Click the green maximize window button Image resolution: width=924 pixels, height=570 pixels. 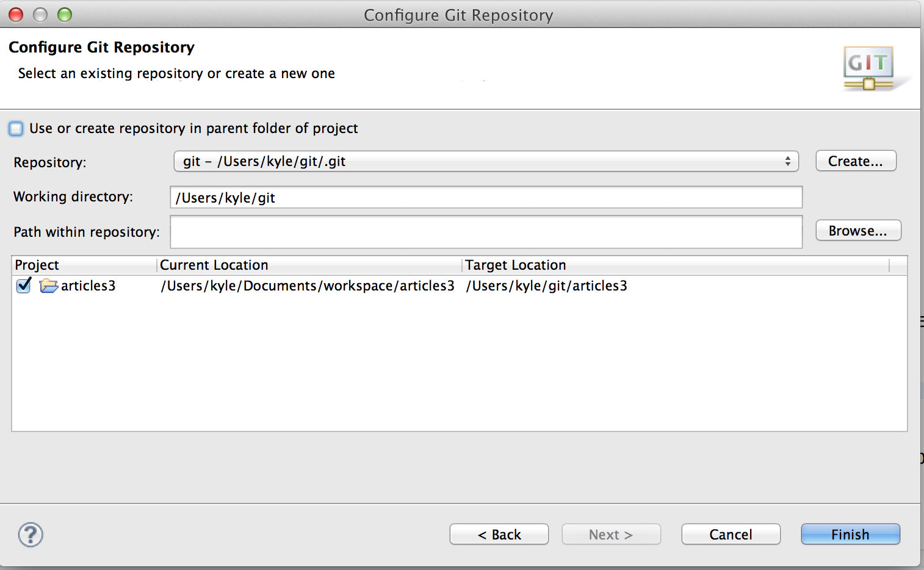[x=65, y=15]
